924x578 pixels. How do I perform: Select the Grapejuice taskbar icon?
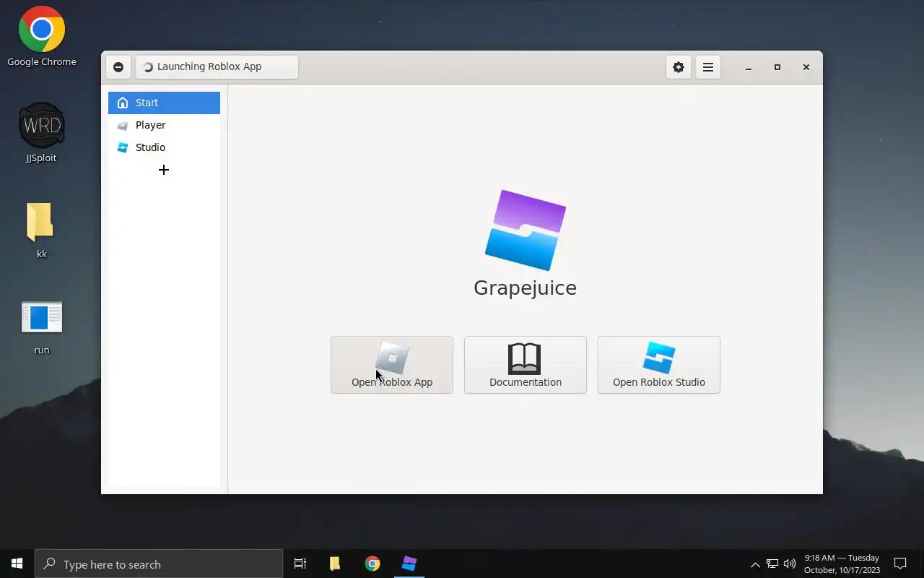[x=409, y=564]
